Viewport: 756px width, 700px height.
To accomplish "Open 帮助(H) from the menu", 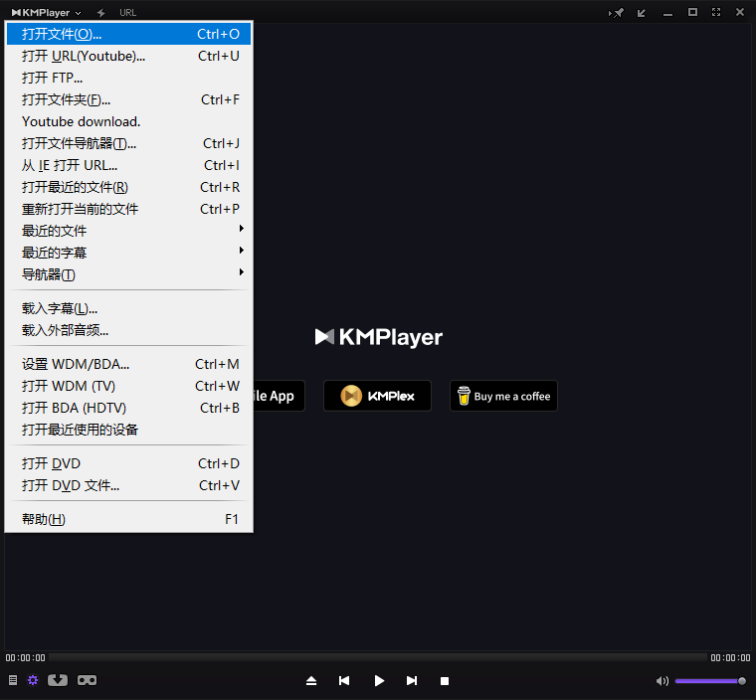I will (x=128, y=519).
